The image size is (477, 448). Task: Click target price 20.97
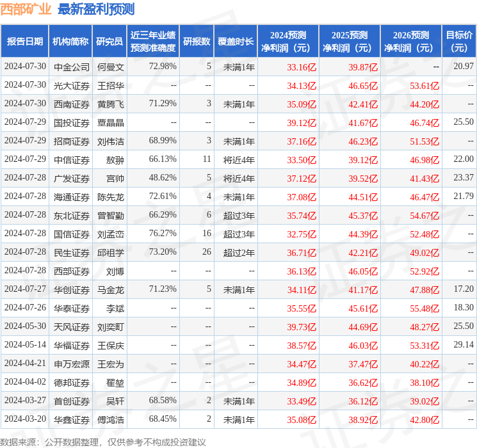pyautogui.click(x=464, y=66)
